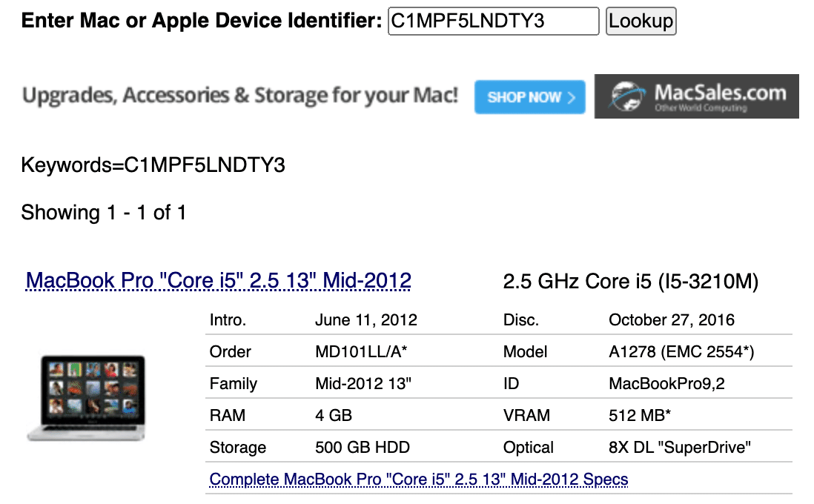
Task: Click "Enter Mac or Apple Device Identifier:" label
Action: pyautogui.click(x=202, y=21)
